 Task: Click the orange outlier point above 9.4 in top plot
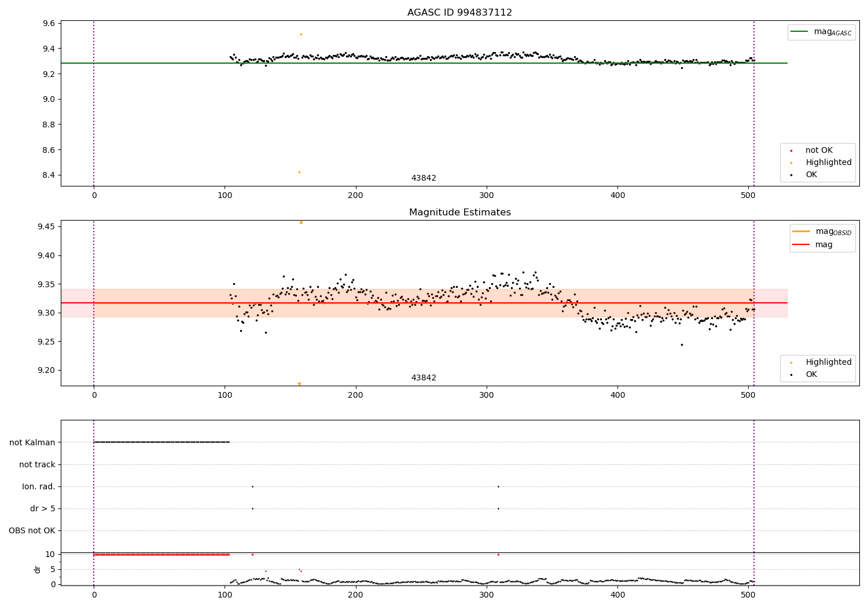(301, 34)
